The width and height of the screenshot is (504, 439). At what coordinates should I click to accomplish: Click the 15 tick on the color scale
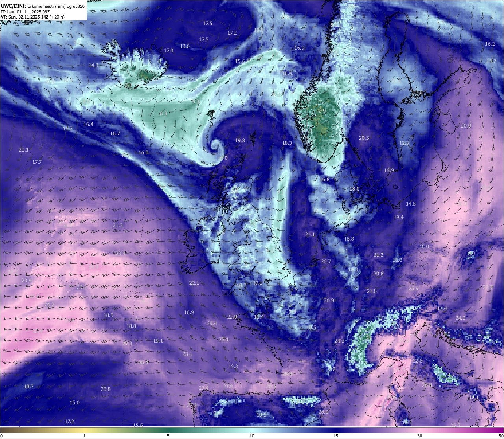[x=336, y=435]
